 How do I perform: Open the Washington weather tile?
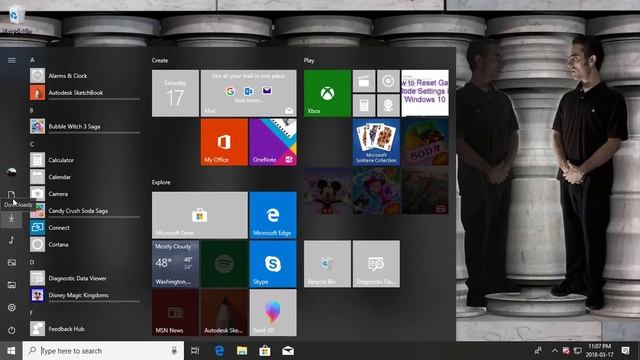[x=176, y=264]
